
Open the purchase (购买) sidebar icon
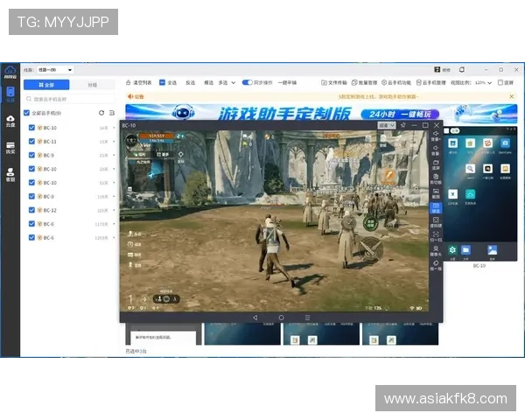(x=10, y=148)
